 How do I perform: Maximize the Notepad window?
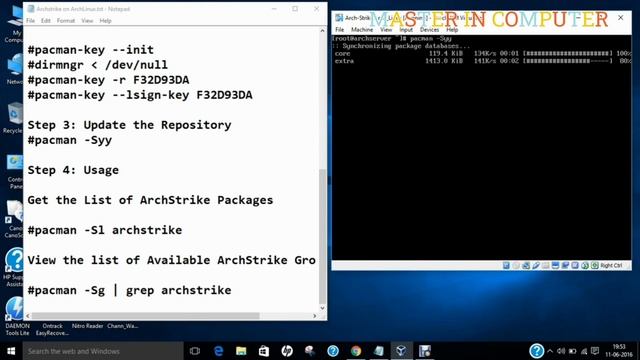tap(295, 9)
